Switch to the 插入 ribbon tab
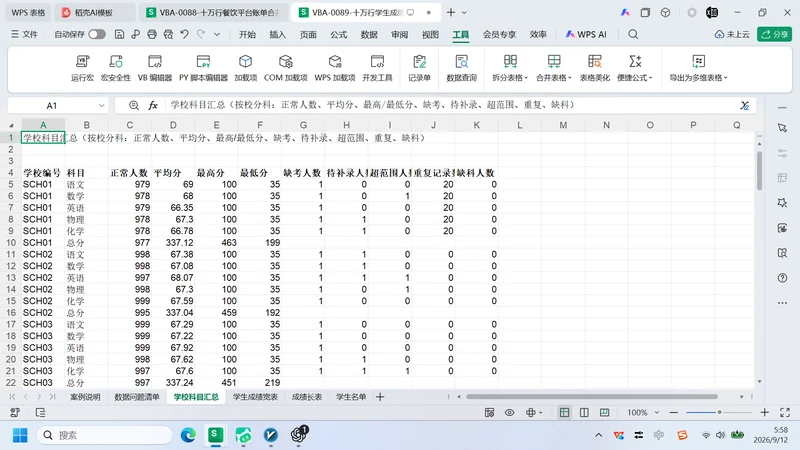This screenshot has height=450, width=800. tap(278, 34)
